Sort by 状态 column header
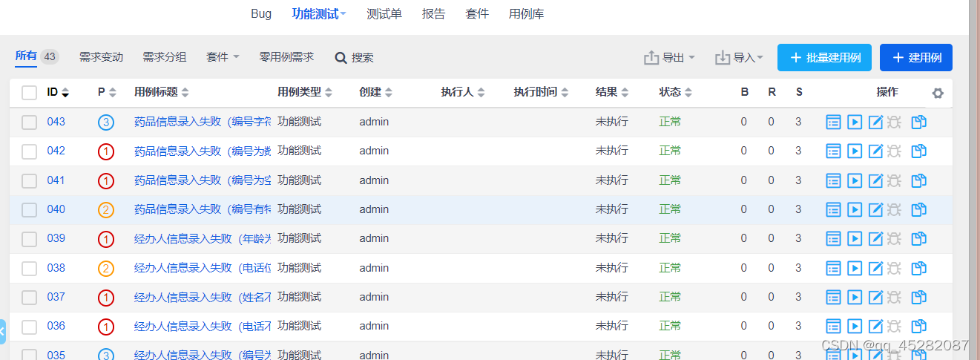 pos(675,92)
